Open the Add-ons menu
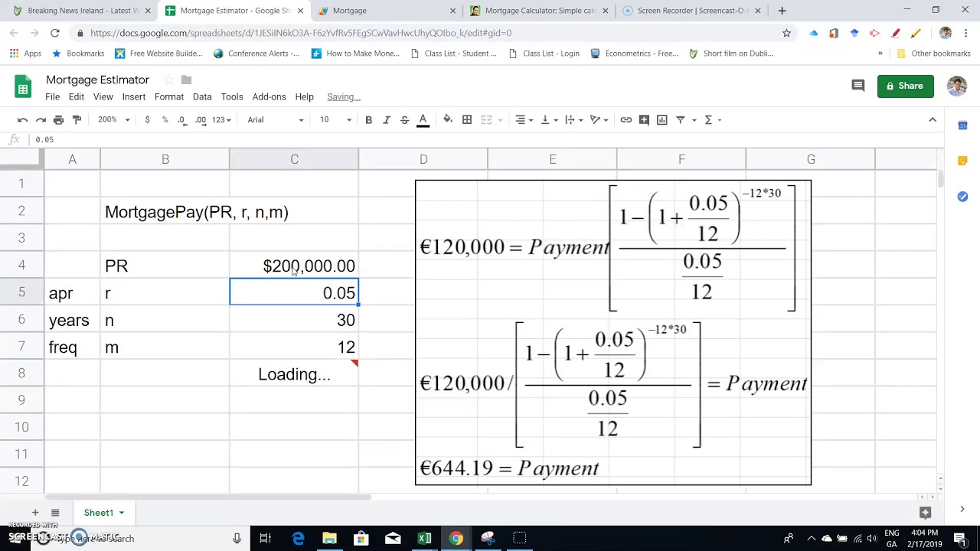Viewport: 980px width, 551px height. [269, 96]
